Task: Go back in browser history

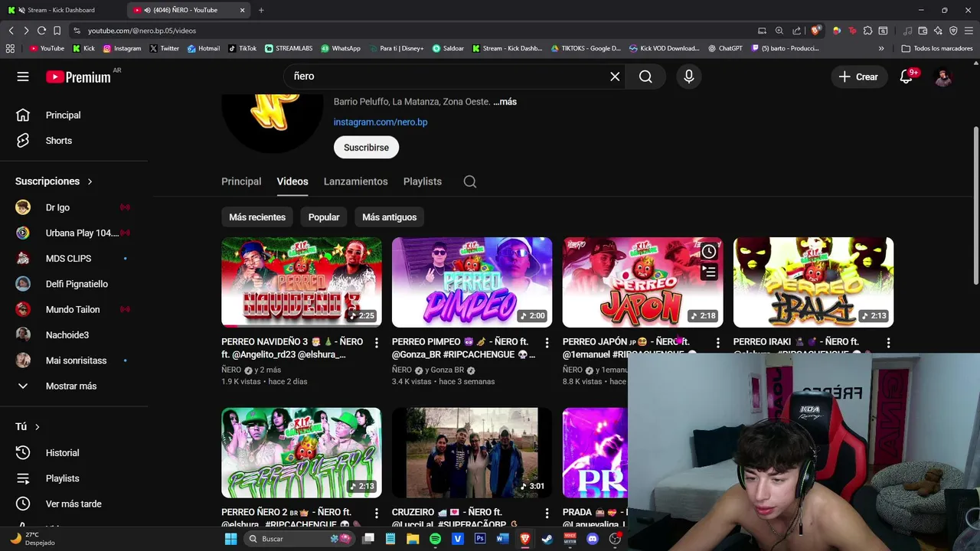Action: [11, 31]
